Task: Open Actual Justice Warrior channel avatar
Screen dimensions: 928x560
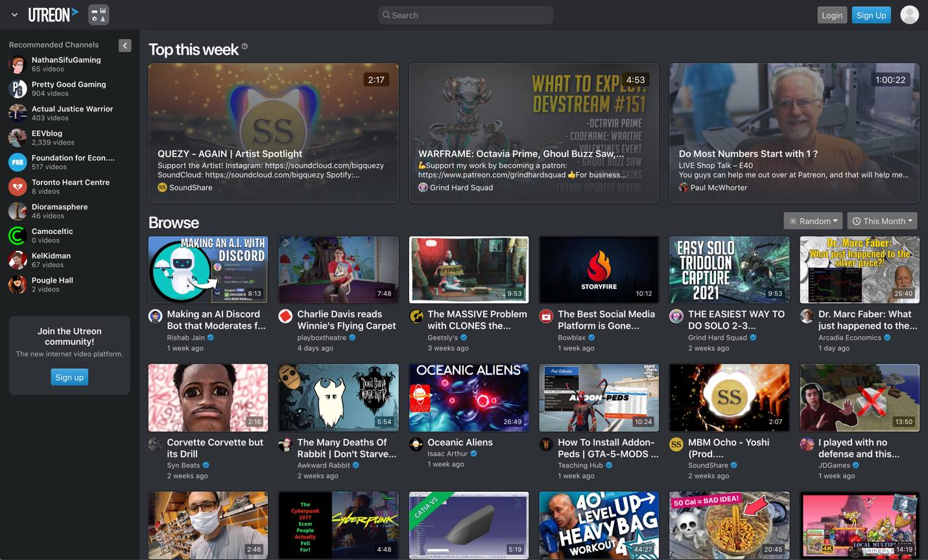Action: point(18,113)
